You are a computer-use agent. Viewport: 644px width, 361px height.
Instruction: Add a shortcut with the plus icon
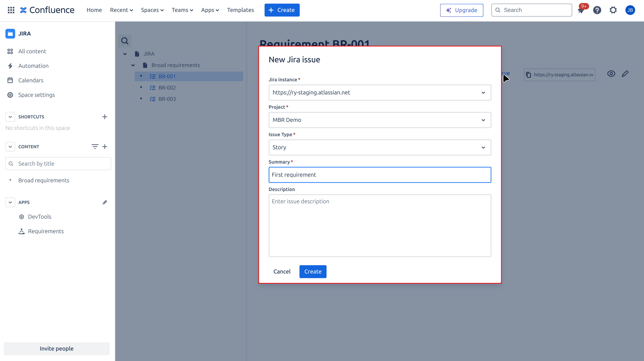coord(105,117)
